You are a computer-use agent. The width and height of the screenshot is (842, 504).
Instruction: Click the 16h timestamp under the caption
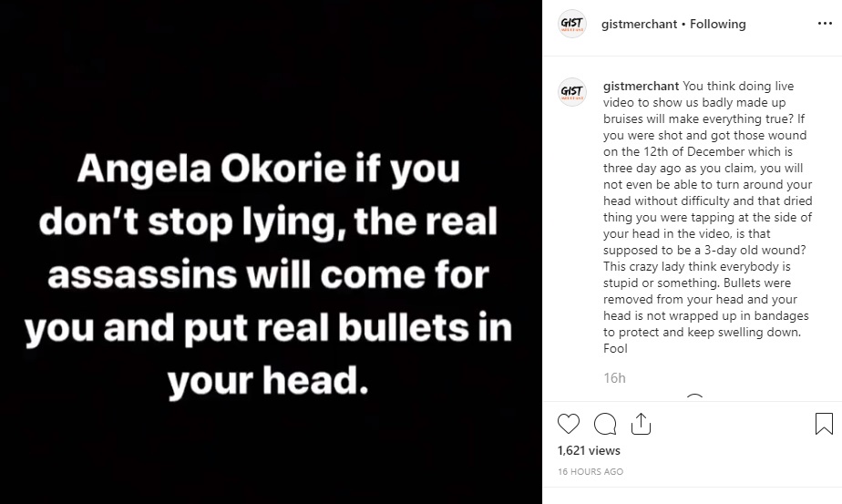pos(613,377)
